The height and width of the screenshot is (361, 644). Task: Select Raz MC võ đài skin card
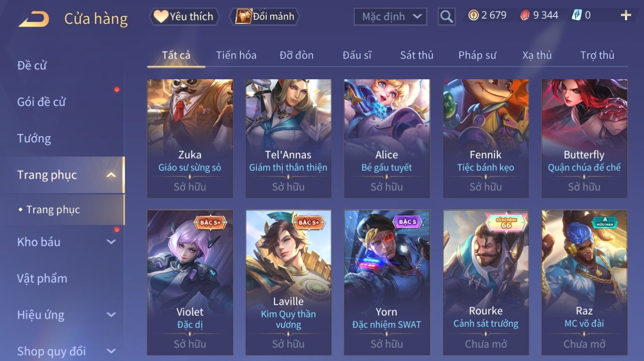pos(584,282)
